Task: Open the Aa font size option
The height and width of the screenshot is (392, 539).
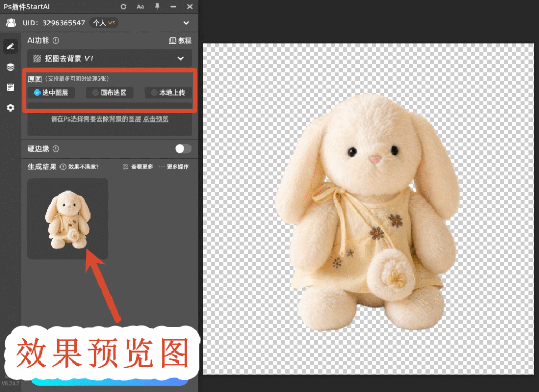Action: pyautogui.click(x=140, y=6)
